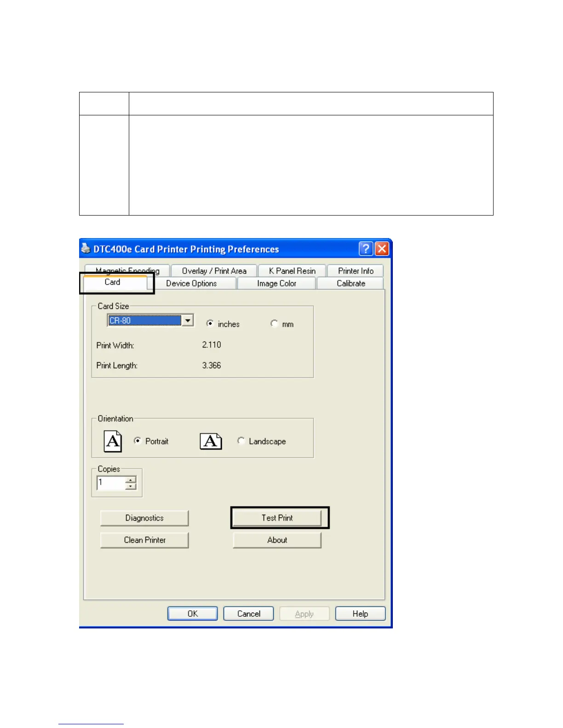Increase Copies with the up arrow
Screen dimensions: 563x728
[x=131, y=480]
